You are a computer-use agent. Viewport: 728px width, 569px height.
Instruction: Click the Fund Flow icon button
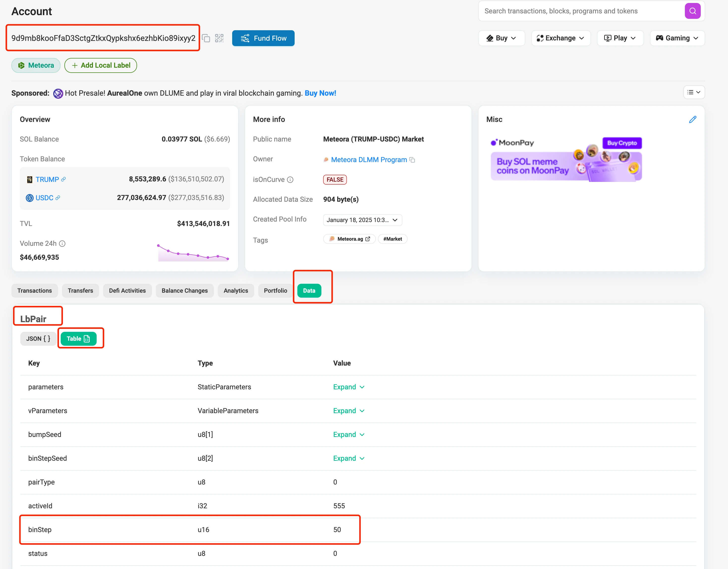pos(245,38)
